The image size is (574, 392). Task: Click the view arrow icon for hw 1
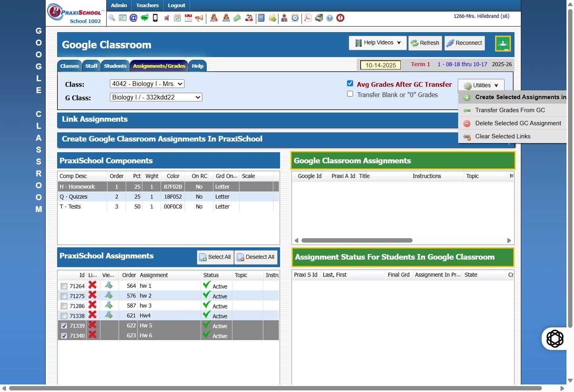coord(109,285)
